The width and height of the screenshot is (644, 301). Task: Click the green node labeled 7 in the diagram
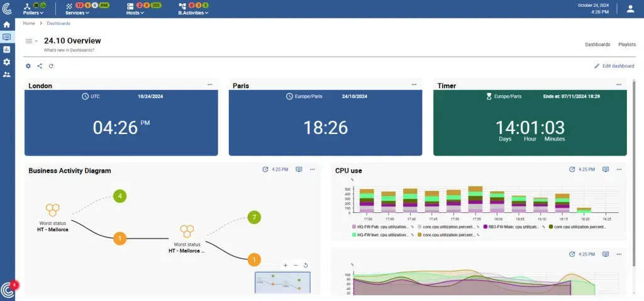click(254, 217)
